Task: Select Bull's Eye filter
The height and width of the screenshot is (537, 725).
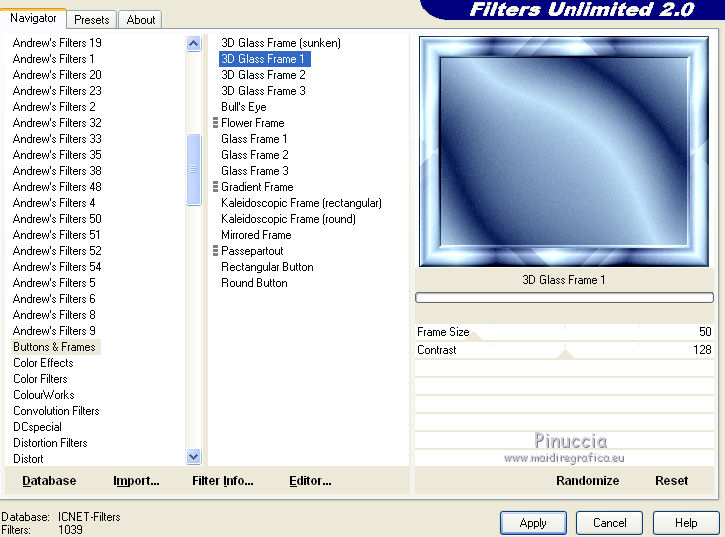Action: tap(244, 107)
